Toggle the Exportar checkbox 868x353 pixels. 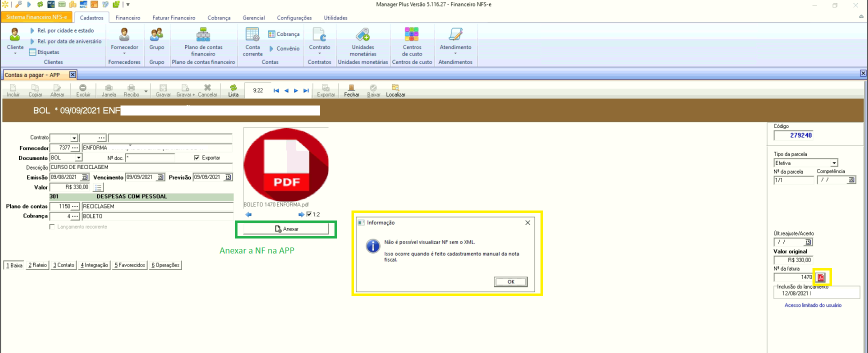click(x=196, y=158)
